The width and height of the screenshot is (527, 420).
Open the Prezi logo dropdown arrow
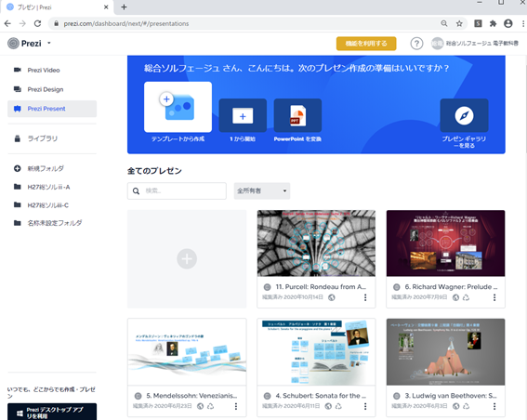49,43
